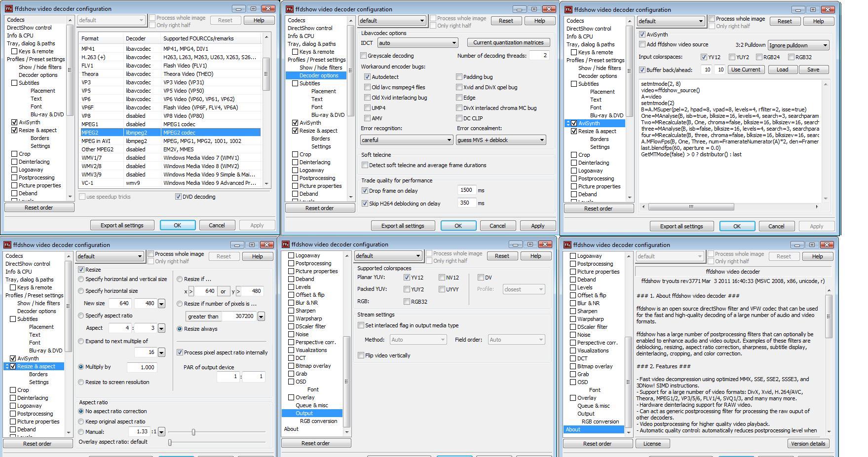
Task: Click the Version details button
Action: point(808,444)
